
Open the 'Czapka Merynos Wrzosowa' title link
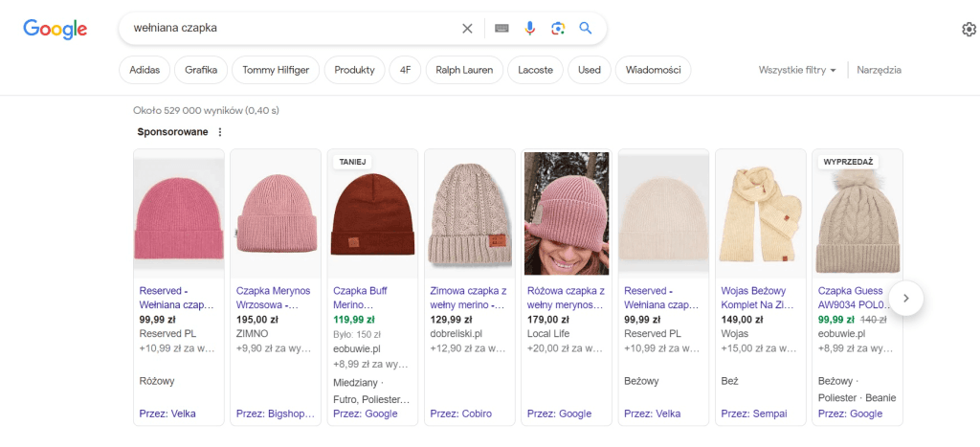pos(273,299)
